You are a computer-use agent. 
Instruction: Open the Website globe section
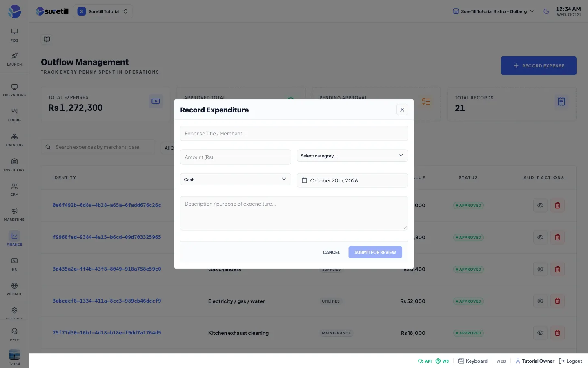point(14,289)
